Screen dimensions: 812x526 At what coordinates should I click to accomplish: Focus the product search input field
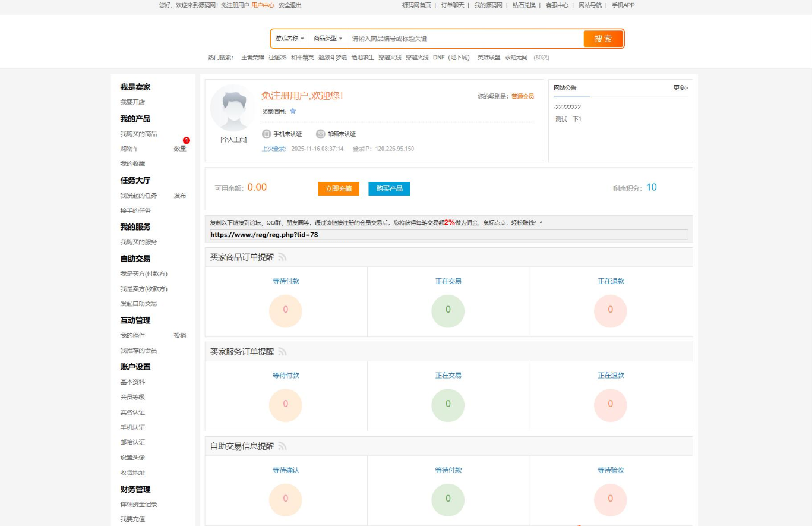pos(463,39)
